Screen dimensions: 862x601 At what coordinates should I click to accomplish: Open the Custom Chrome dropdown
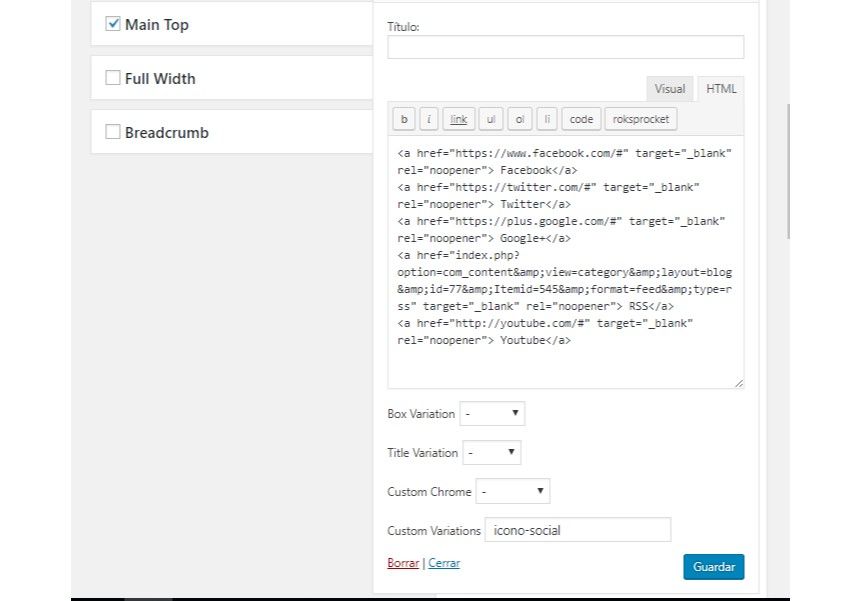coord(512,492)
